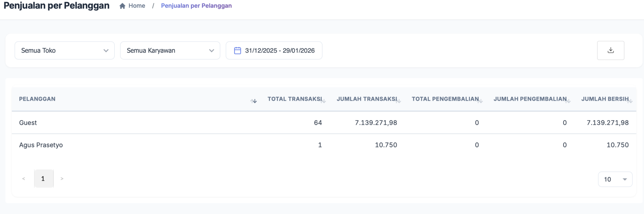Go to Home breadcrumb link
644x214 pixels.
point(136,6)
